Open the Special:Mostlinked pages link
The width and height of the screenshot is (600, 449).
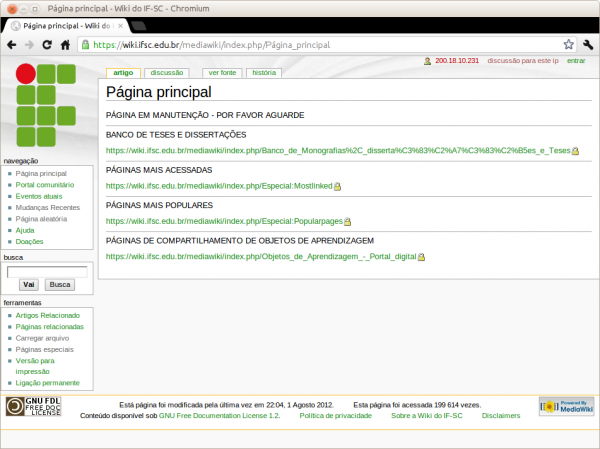point(218,185)
